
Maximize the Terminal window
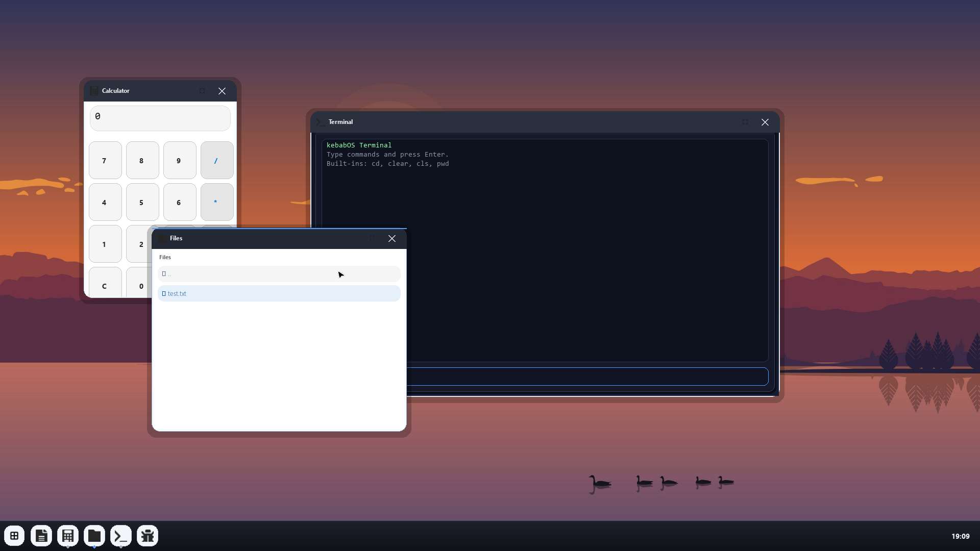[x=745, y=122]
